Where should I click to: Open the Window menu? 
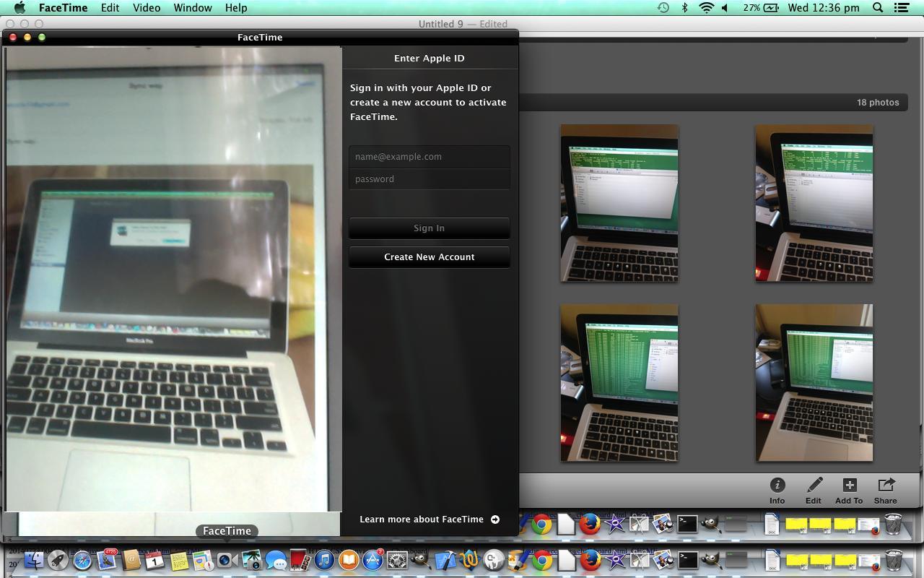pyautogui.click(x=193, y=8)
